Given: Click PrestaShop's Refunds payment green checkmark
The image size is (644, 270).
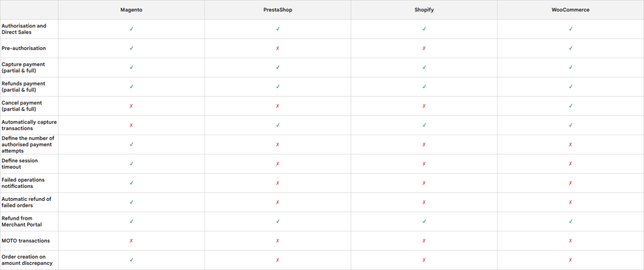Looking at the screenshot, I should (278, 87).
